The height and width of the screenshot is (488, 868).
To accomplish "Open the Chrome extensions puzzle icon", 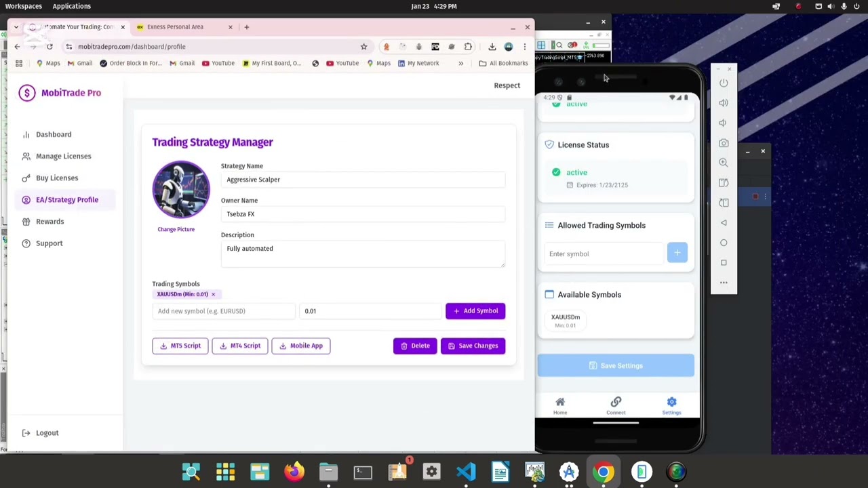I will pyautogui.click(x=468, y=47).
